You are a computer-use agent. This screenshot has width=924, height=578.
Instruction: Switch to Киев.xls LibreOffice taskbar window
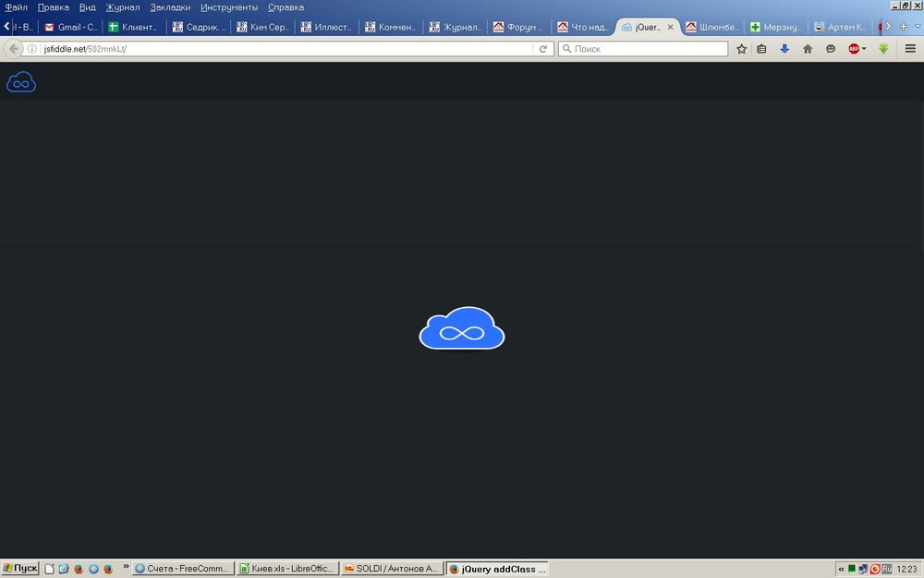pos(287,569)
